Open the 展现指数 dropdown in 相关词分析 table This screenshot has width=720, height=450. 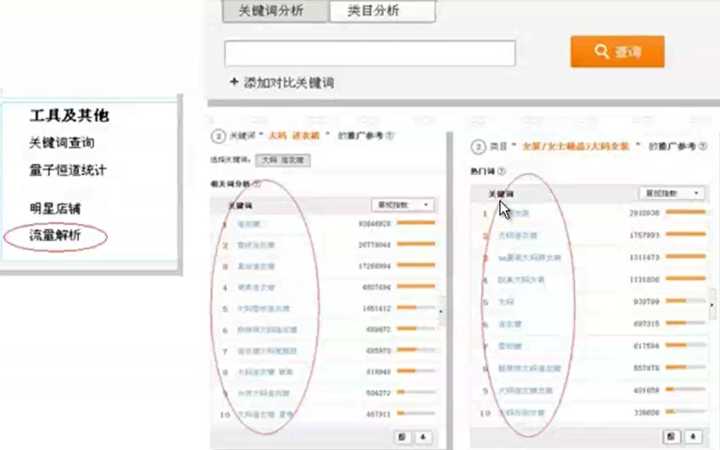(403, 205)
